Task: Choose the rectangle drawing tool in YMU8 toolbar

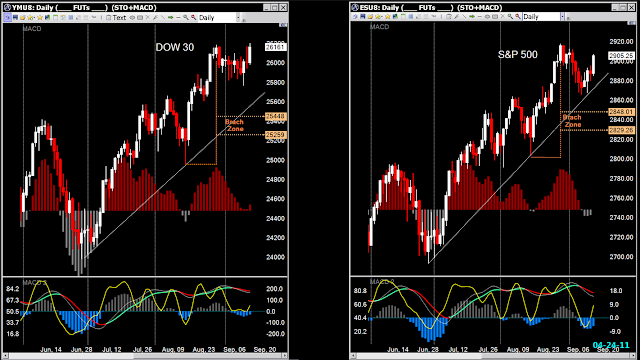Action: [x=140, y=18]
